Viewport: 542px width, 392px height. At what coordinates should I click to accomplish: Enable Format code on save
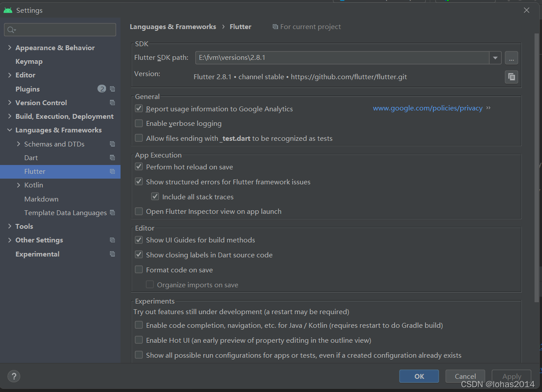pyautogui.click(x=139, y=270)
